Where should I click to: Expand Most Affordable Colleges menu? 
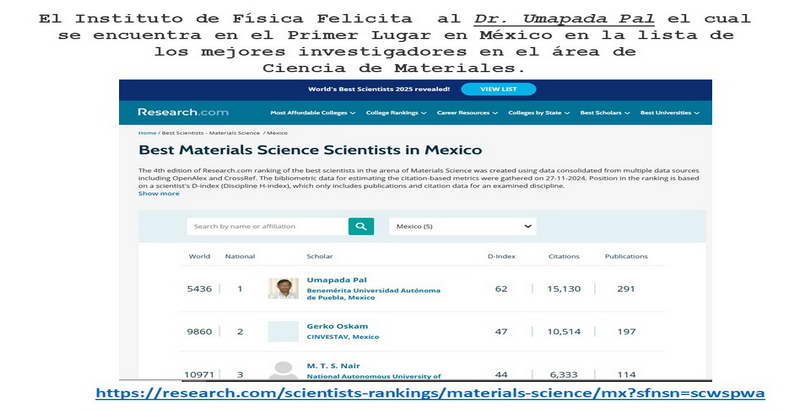313,113
